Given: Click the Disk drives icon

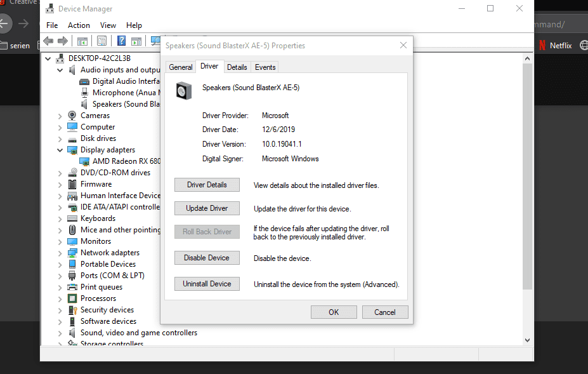Looking at the screenshot, I should [72, 139].
